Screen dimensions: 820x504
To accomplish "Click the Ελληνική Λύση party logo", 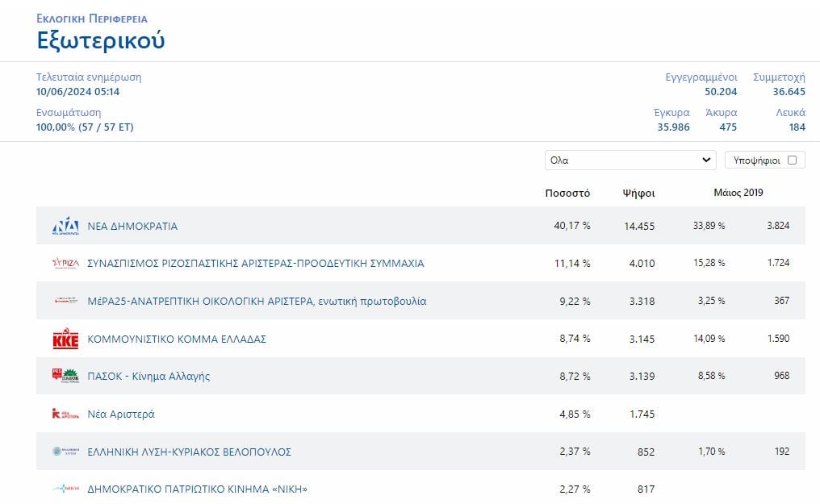I will 65,452.
